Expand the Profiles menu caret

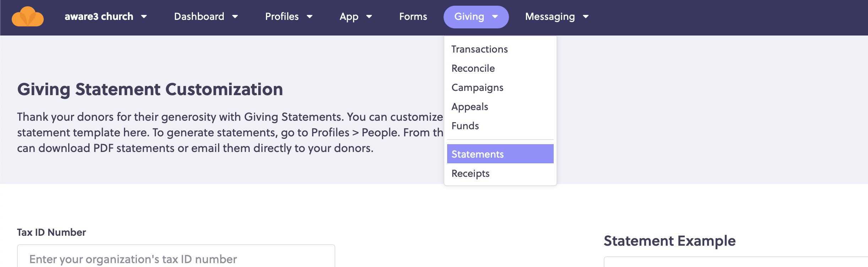coord(310,17)
